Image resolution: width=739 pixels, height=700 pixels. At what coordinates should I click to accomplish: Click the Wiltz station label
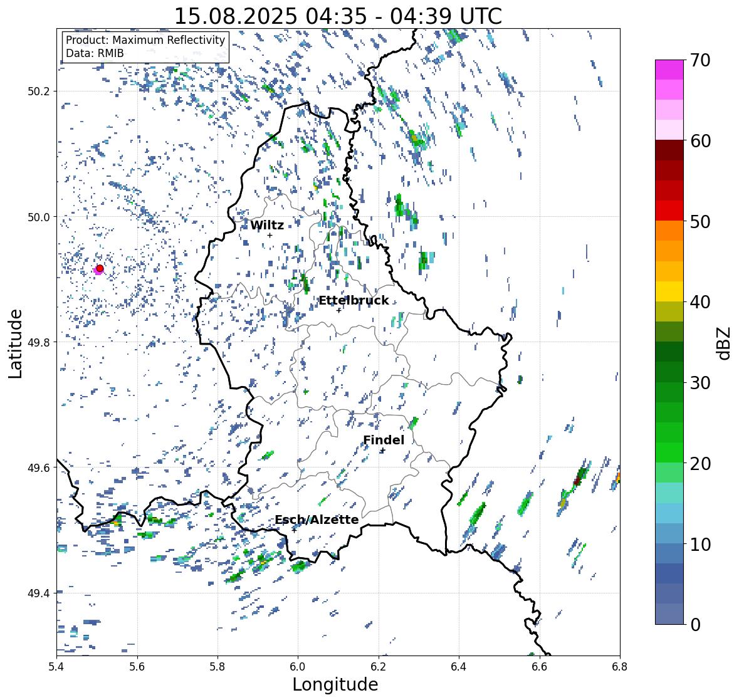(x=267, y=225)
